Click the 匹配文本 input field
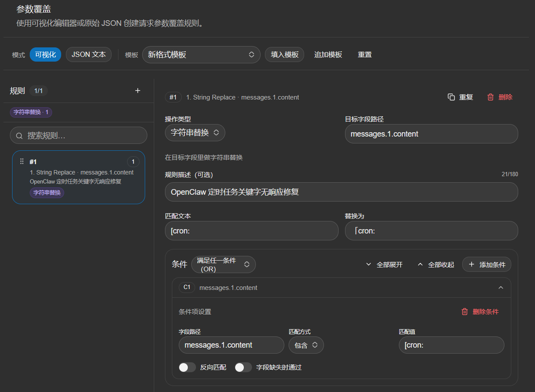Viewport: 535px width, 392px height. [x=252, y=231]
